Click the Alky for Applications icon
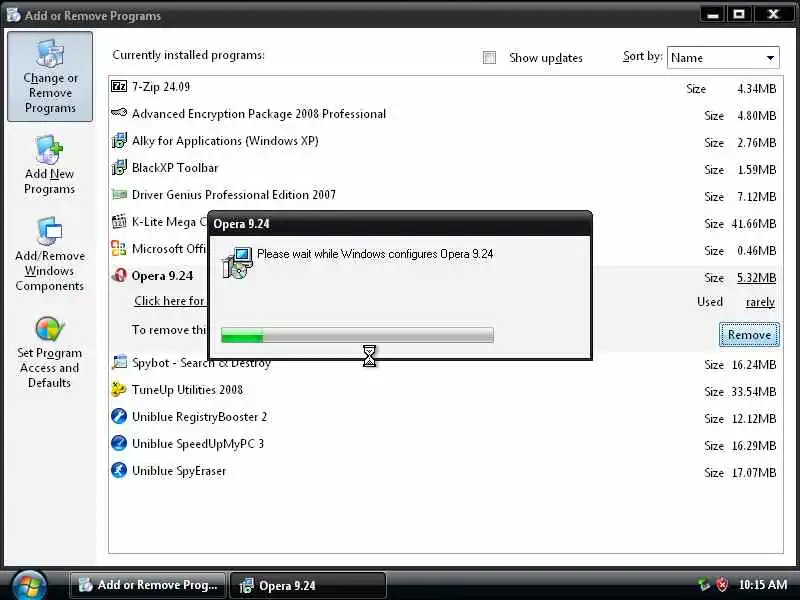Screen dimensions: 800x600 tap(119, 140)
